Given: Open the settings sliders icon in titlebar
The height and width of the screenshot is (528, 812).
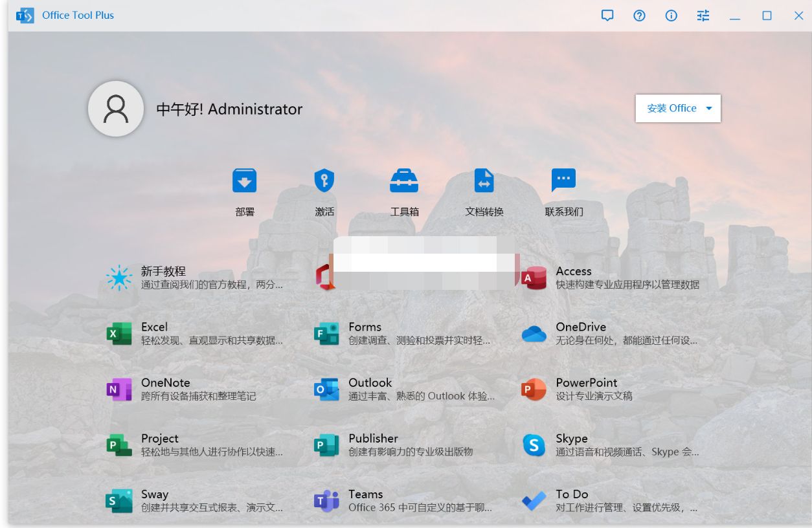Looking at the screenshot, I should point(703,16).
